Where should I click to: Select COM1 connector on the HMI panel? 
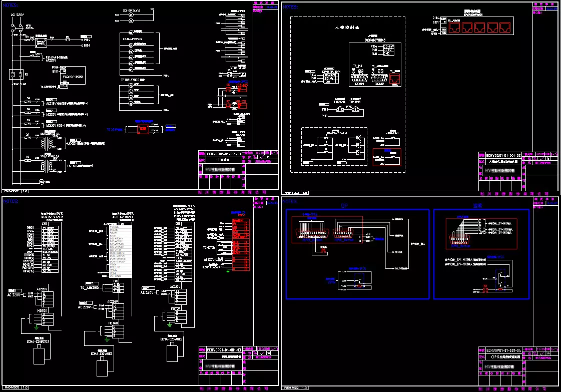(359, 77)
